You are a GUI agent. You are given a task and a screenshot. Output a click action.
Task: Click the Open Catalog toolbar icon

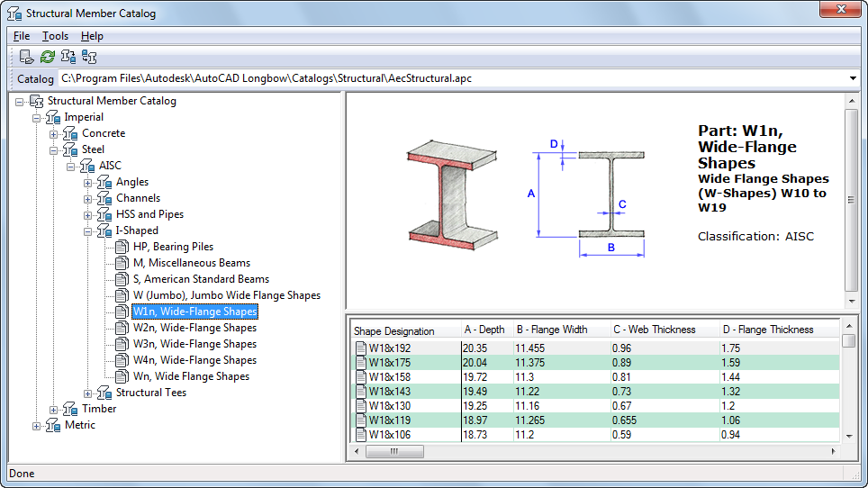(x=26, y=57)
